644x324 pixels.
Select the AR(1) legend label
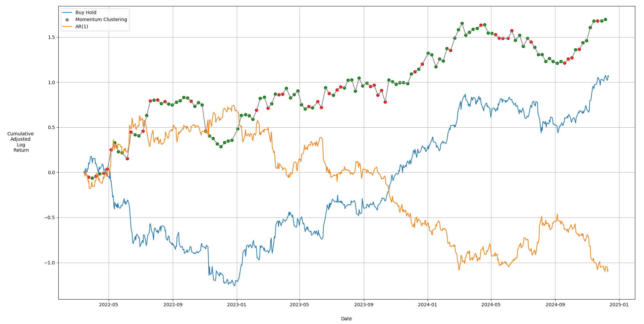(x=82, y=26)
